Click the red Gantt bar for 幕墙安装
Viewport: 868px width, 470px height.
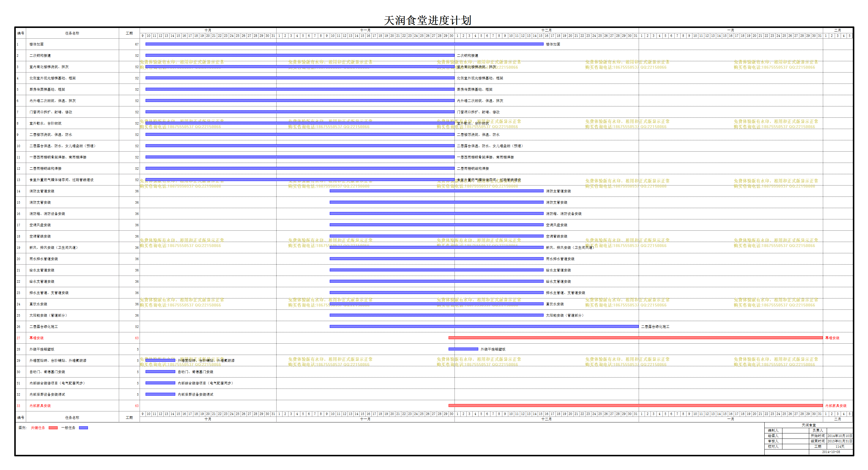(635, 338)
